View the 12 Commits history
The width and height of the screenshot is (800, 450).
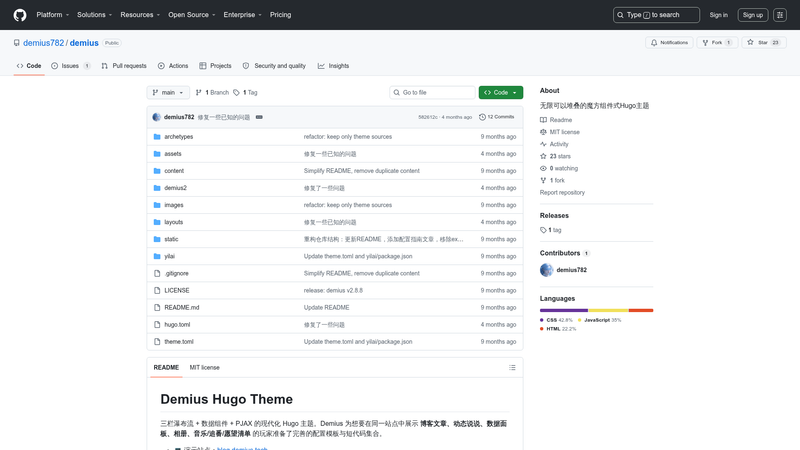tap(496, 117)
